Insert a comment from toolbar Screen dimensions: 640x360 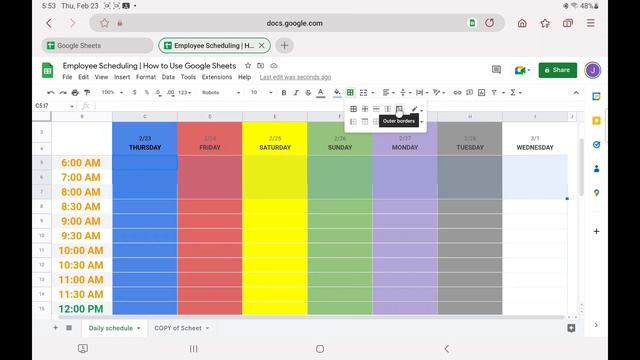pyautogui.click(x=469, y=93)
